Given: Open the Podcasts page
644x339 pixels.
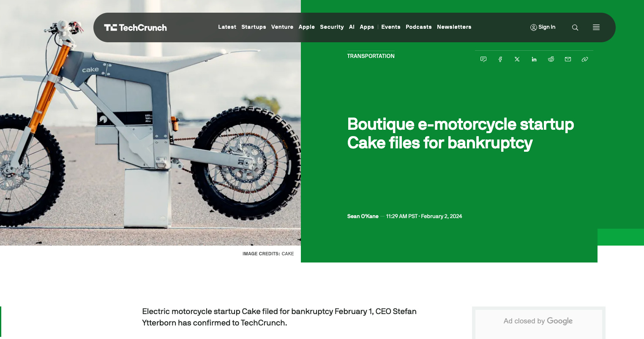Looking at the screenshot, I should [419, 27].
